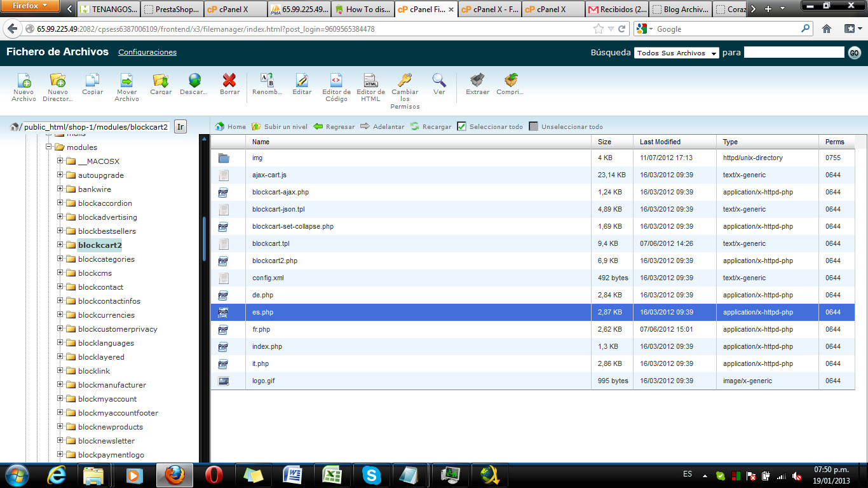
Task: Expand the bankwire folder tree node
Action: pos(60,189)
